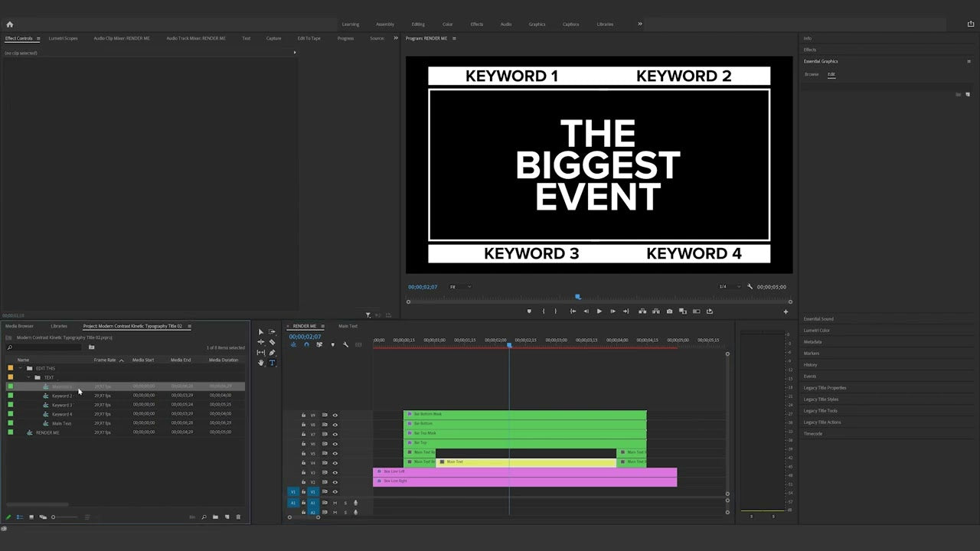Select the Razor tool

[272, 343]
